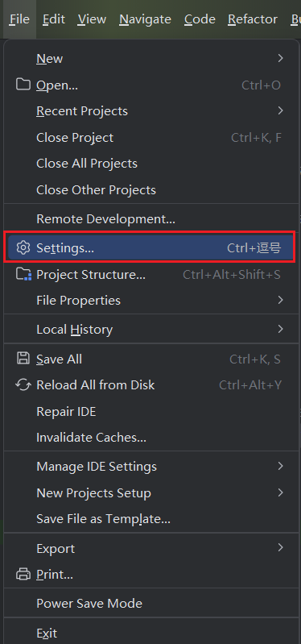Select Invalidate Caches...
Image resolution: width=301 pixels, height=644 pixels.
point(151,438)
